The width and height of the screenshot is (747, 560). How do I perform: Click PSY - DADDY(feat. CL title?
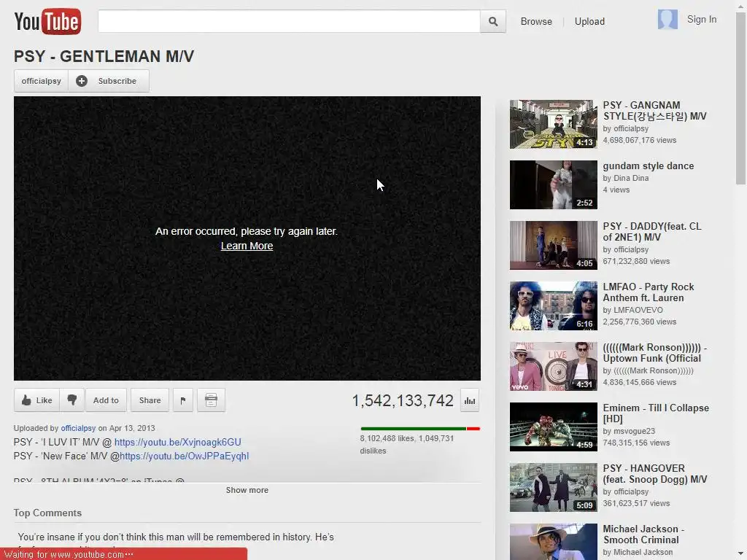point(651,231)
